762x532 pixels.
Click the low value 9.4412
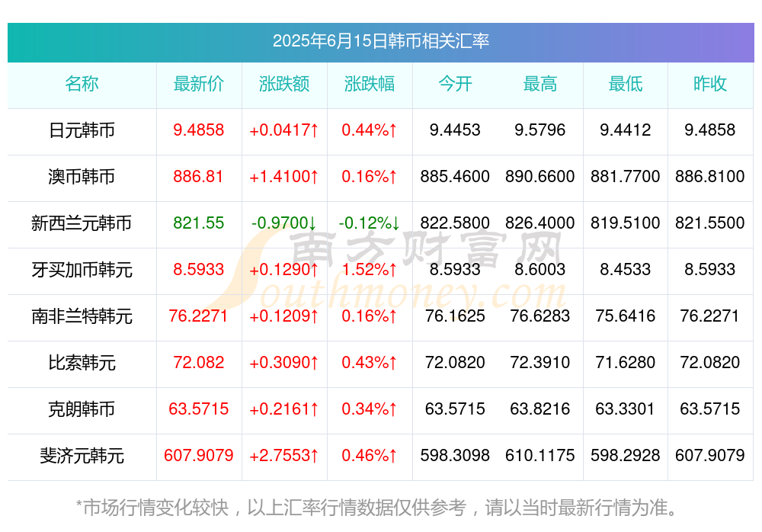[x=626, y=130]
